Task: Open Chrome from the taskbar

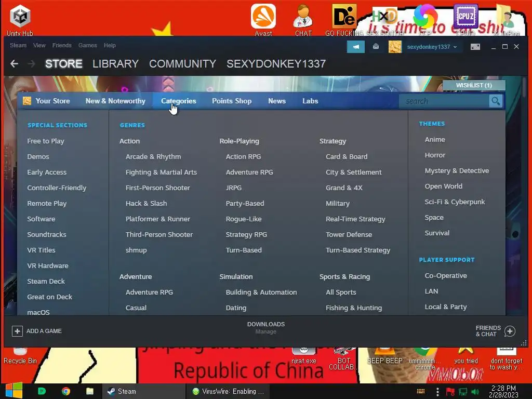Action: click(x=66, y=391)
